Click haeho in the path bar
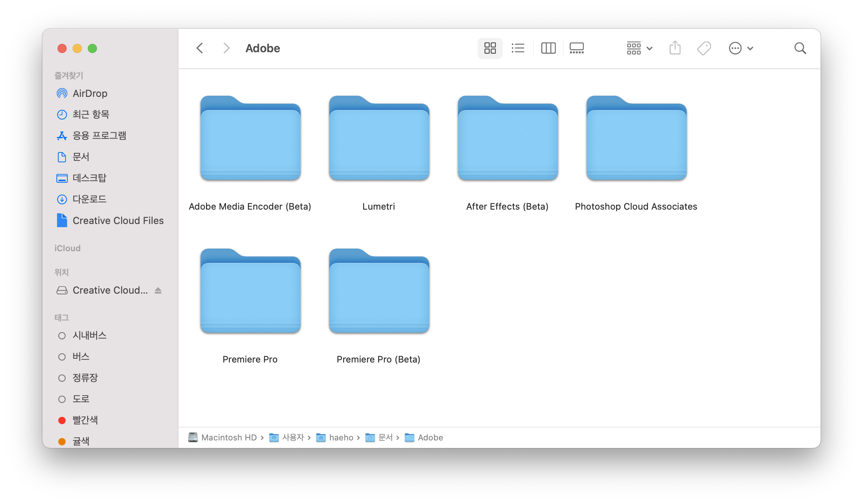The height and width of the screenshot is (504, 863). pos(341,437)
